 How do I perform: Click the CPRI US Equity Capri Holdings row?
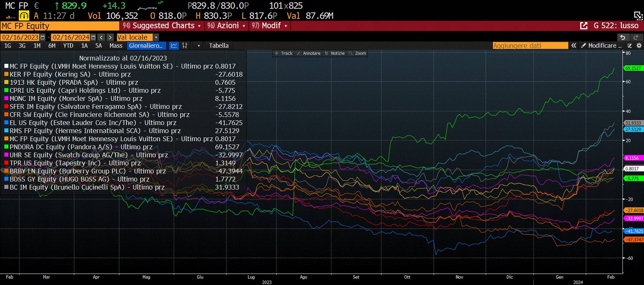124,90
